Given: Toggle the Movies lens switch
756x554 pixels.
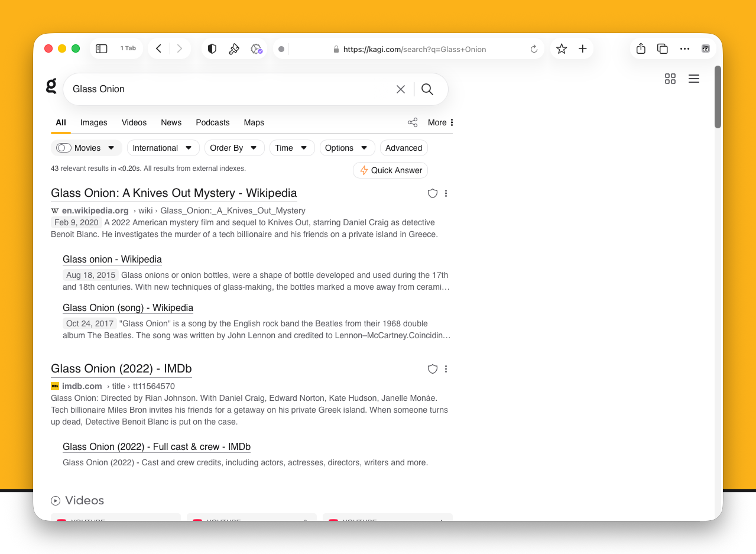Looking at the screenshot, I should pos(64,148).
